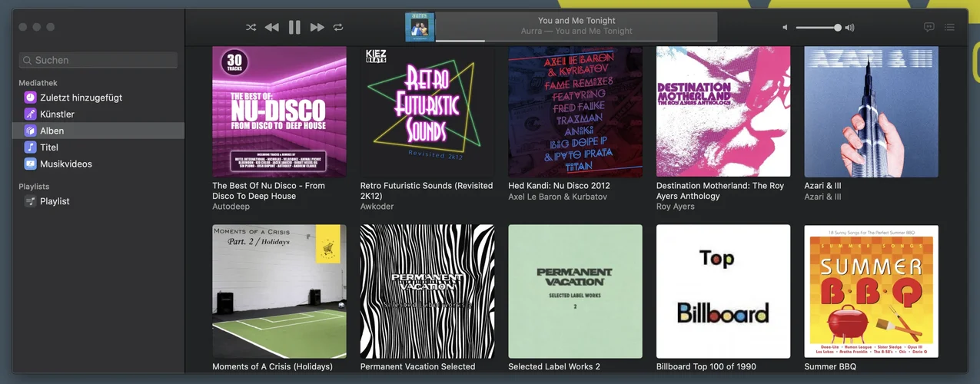The height and width of the screenshot is (384, 980).
Task: Click Destination Motherland album title text
Action: [720, 190]
